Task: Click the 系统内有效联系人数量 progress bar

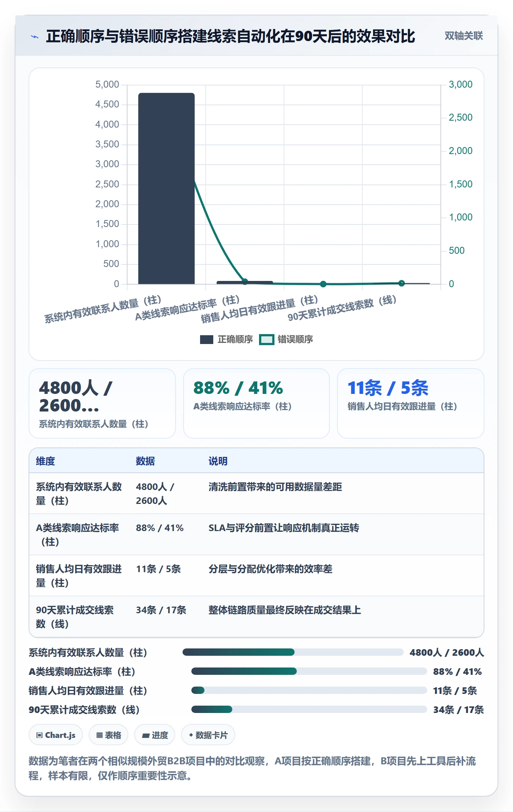Action: 293,652
